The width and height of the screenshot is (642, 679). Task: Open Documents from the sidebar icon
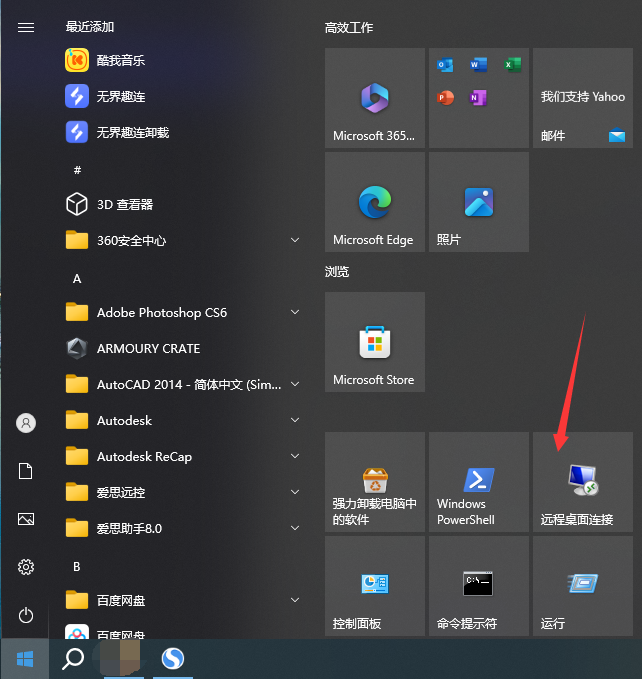pyautogui.click(x=26, y=471)
